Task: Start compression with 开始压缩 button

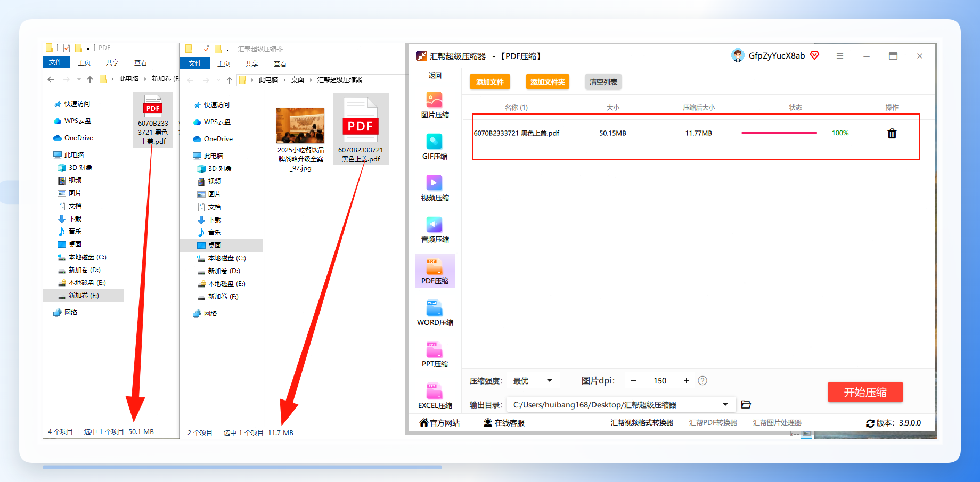Action: click(865, 392)
